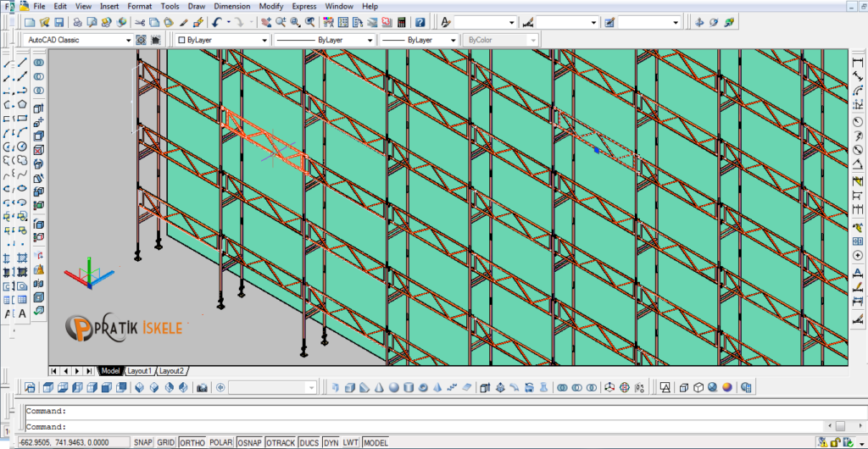This screenshot has width=868, height=449.
Task: Open the Express menu
Action: [x=304, y=7]
